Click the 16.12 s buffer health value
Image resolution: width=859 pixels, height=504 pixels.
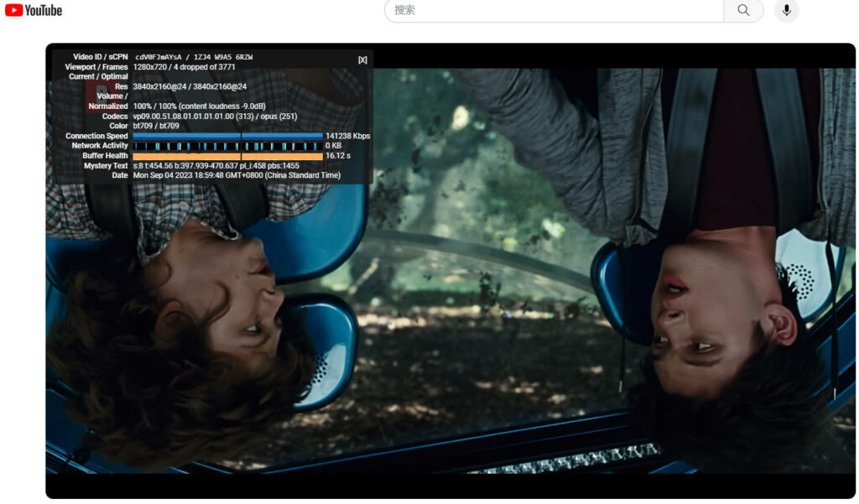coord(338,156)
